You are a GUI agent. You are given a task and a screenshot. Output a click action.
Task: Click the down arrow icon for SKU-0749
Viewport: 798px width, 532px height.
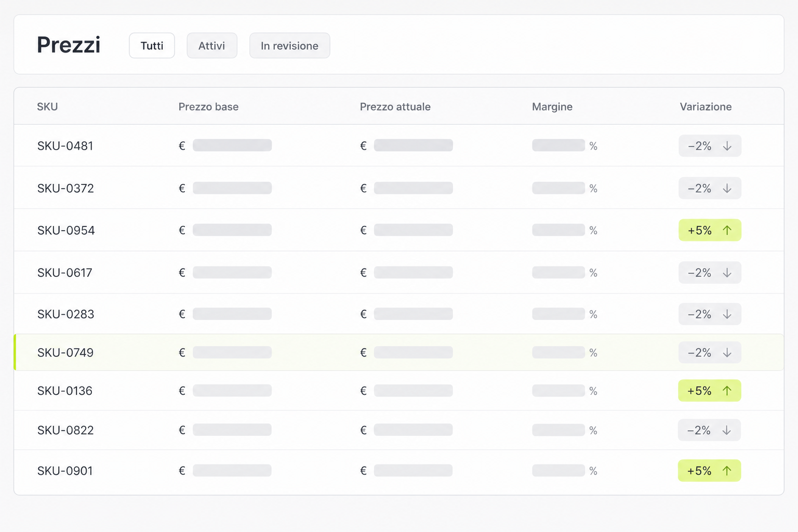tap(727, 353)
